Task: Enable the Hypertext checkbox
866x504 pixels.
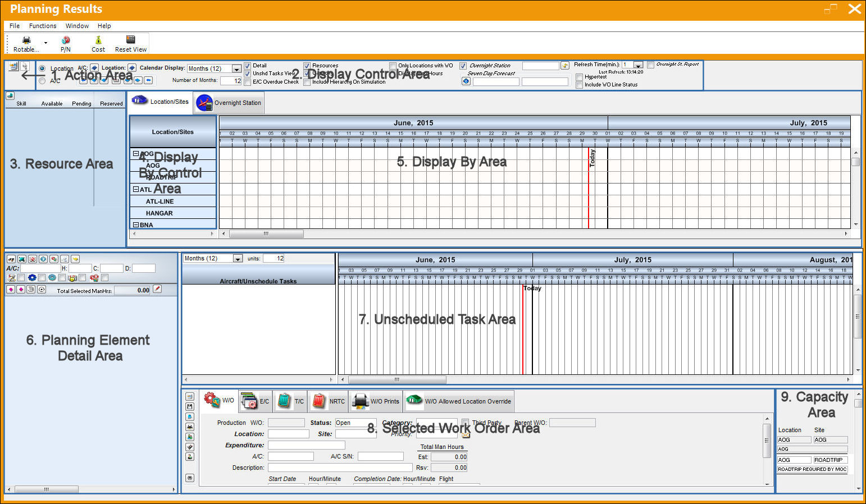Action: pos(579,77)
